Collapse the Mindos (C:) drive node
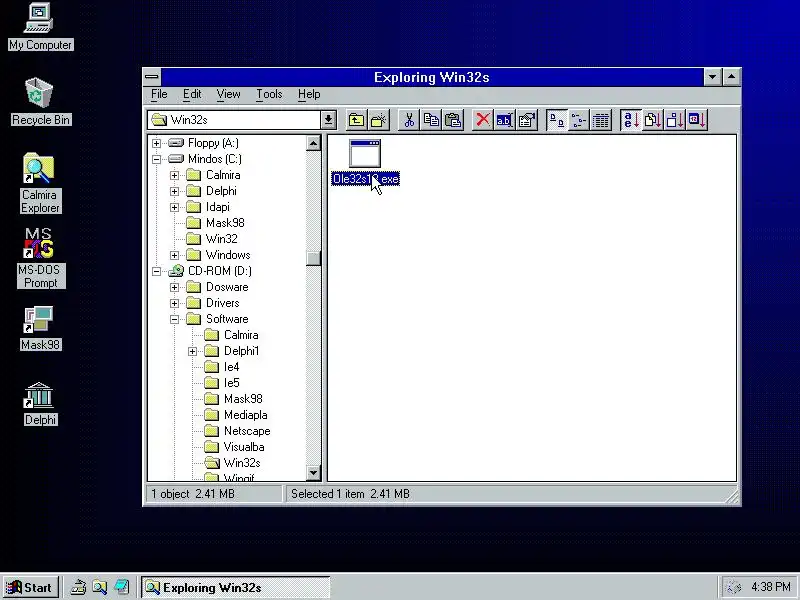800x600 pixels. pos(157,159)
